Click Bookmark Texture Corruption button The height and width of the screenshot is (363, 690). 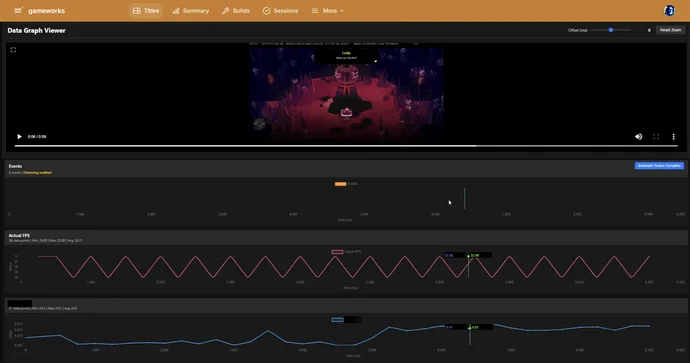(659, 165)
